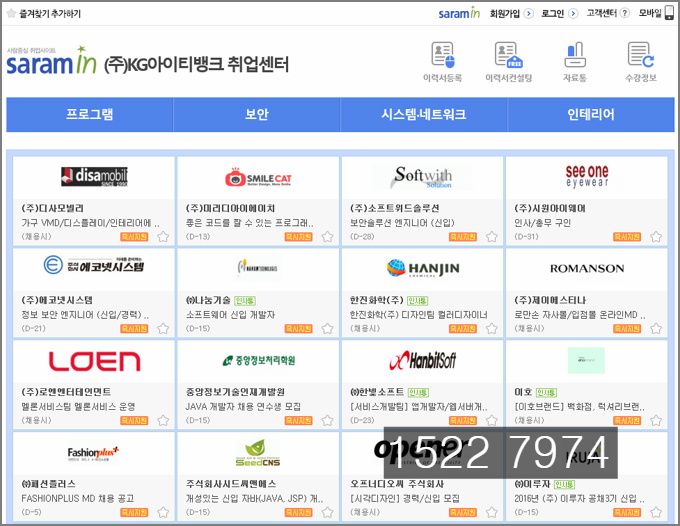Open the LOEN company logo
This screenshot has width=680, height=526.
pyautogui.click(x=94, y=361)
